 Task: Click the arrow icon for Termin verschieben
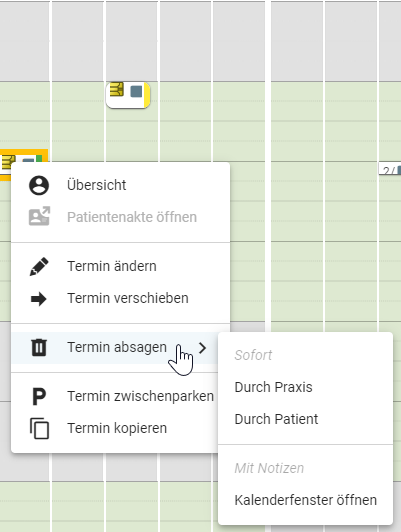(39, 299)
